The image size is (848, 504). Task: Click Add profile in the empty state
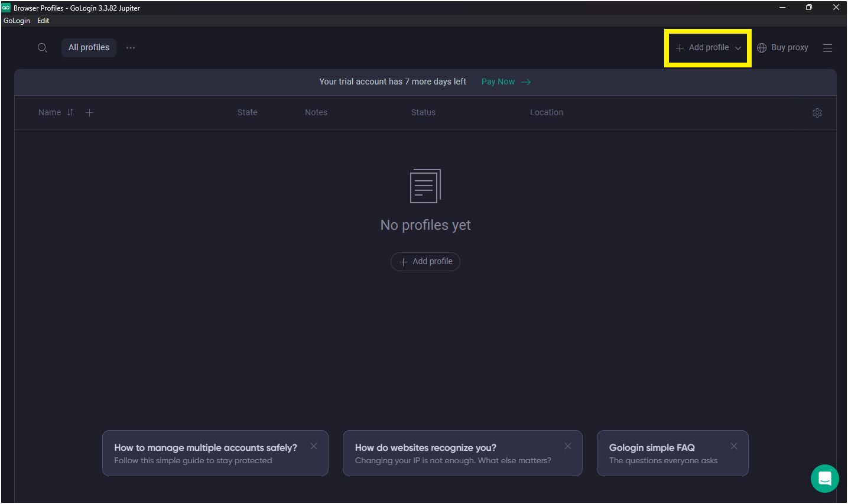click(425, 261)
